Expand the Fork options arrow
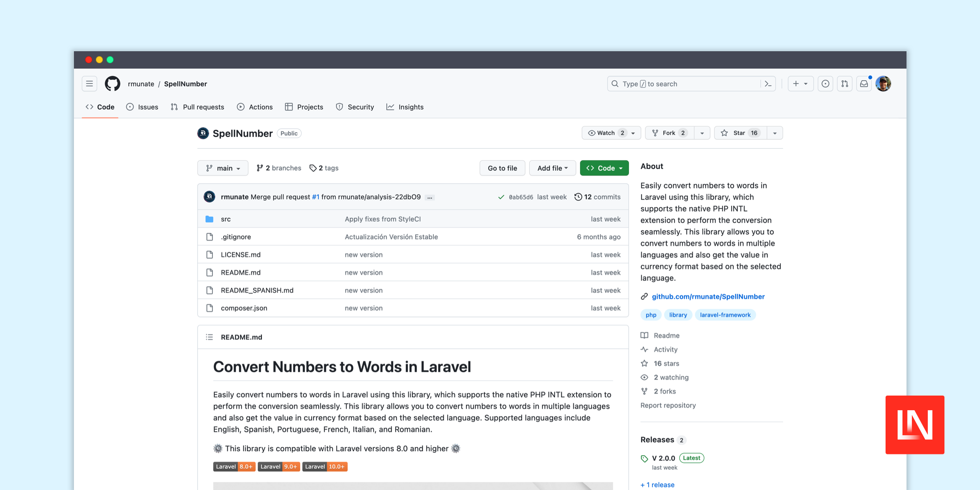 [702, 133]
